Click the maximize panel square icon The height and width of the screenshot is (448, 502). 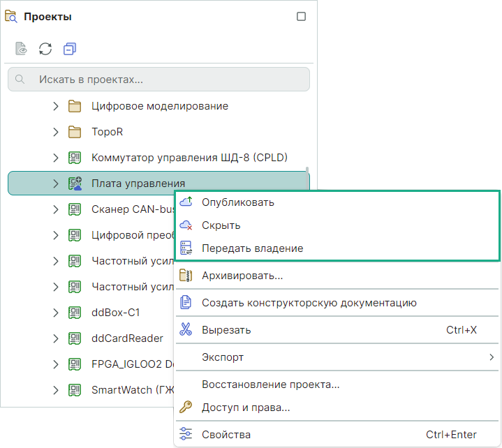click(302, 17)
